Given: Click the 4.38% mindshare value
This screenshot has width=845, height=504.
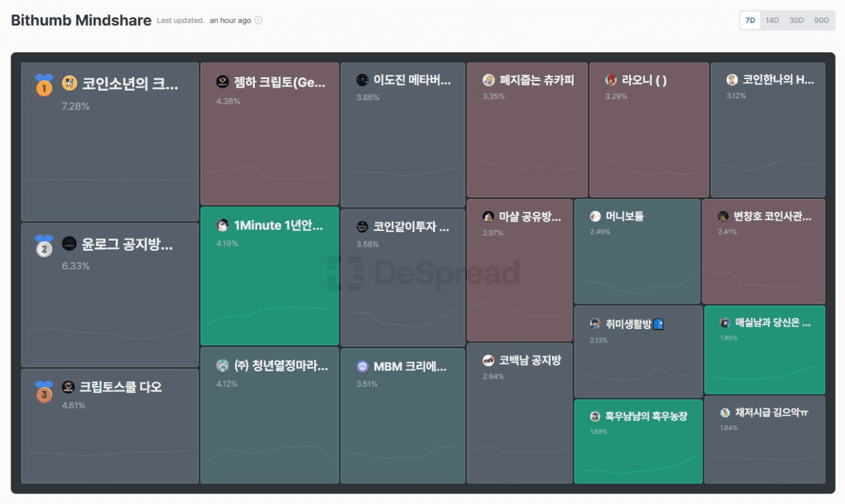Looking at the screenshot, I should pyautogui.click(x=228, y=101).
